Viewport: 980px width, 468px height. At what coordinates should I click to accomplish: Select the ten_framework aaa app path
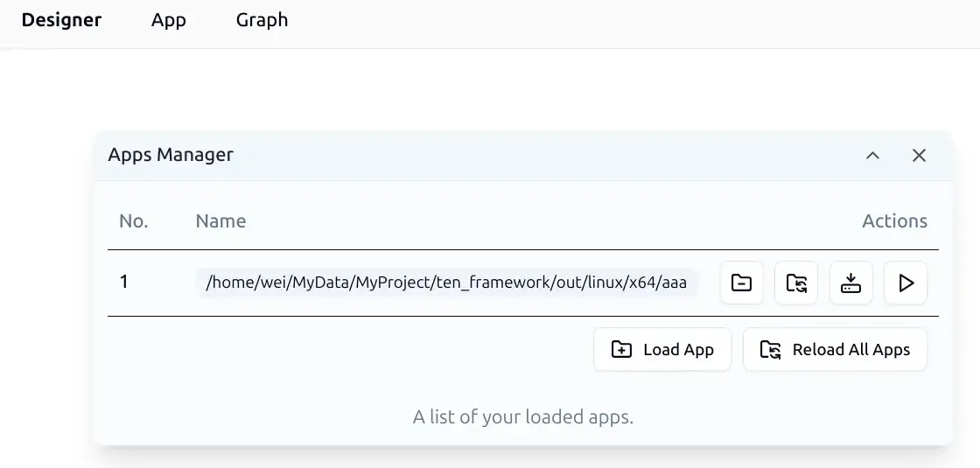[x=446, y=283]
